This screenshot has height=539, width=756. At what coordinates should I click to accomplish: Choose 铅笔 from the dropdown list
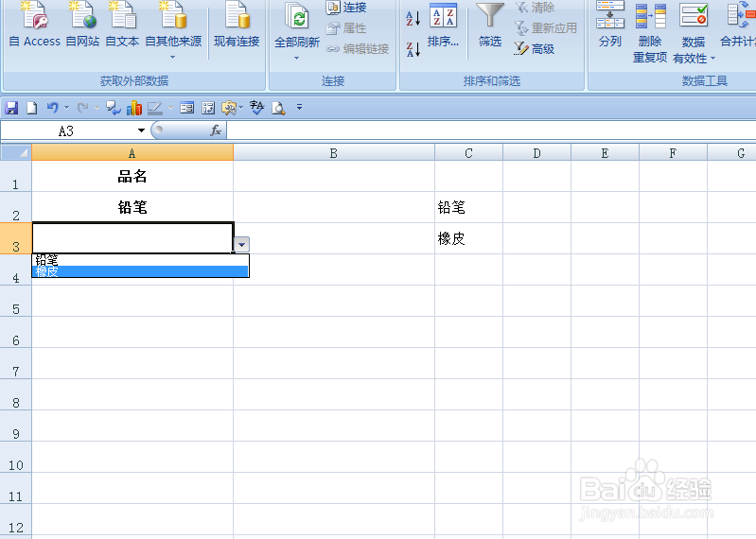[x=140, y=260]
